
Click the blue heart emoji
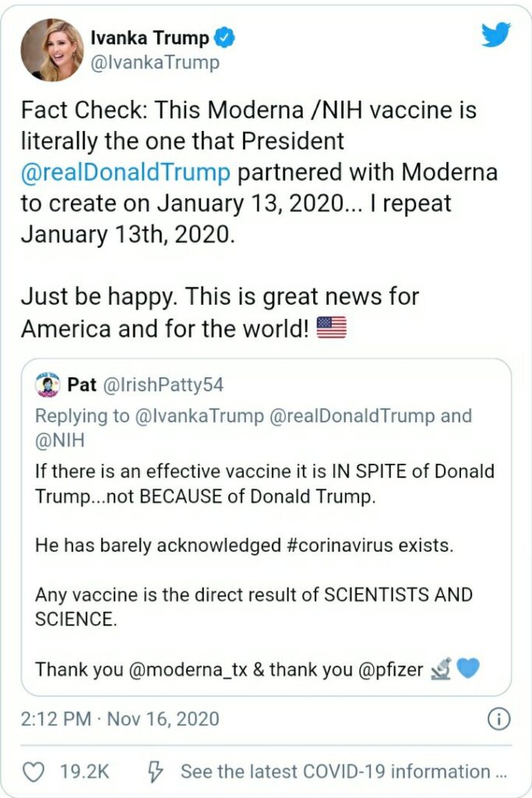click(468, 669)
